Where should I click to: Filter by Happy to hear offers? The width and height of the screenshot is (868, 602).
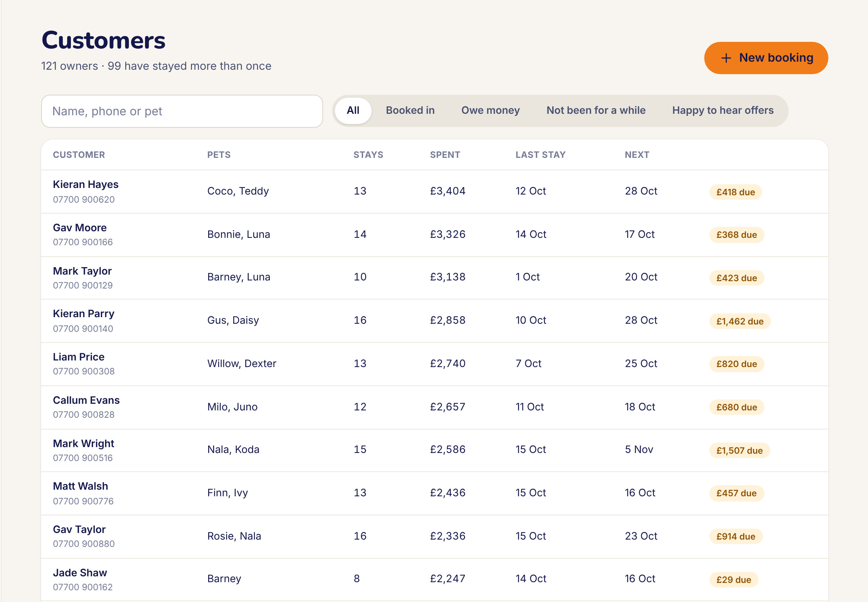click(x=723, y=110)
